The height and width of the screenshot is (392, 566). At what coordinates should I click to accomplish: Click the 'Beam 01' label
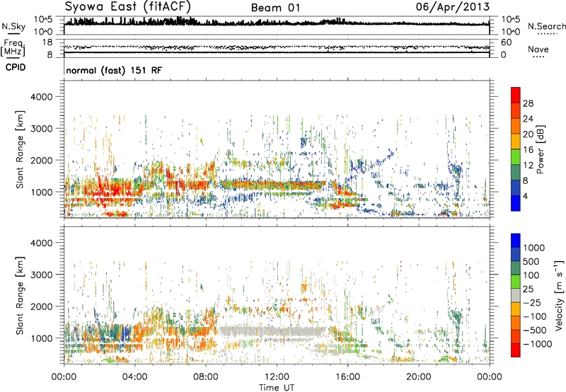tap(275, 8)
